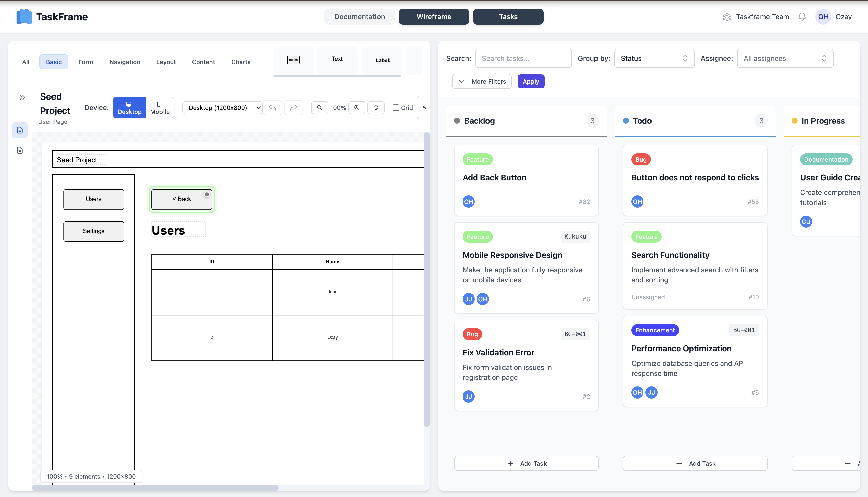Click the zoom out magnifier icon

click(x=320, y=108)
